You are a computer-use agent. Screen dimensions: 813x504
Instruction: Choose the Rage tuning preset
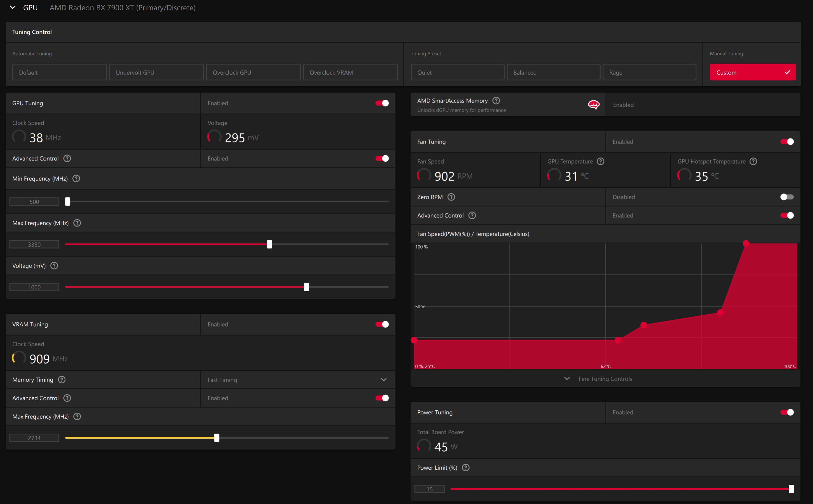click(x=649, y=72)
